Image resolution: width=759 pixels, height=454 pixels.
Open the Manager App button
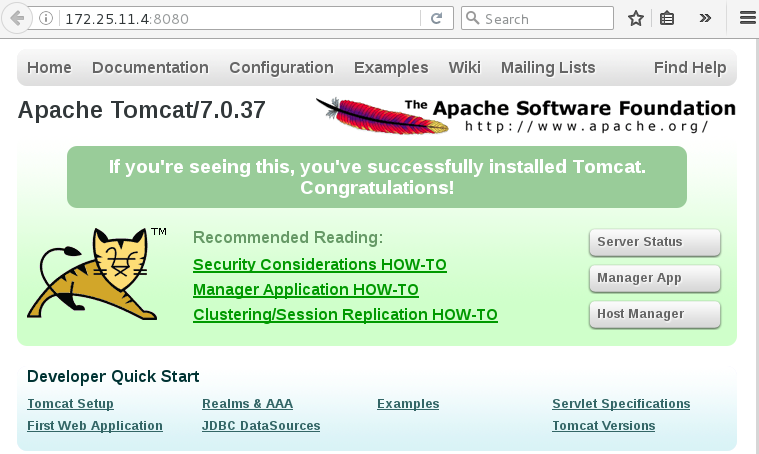(x=655, y=278)
